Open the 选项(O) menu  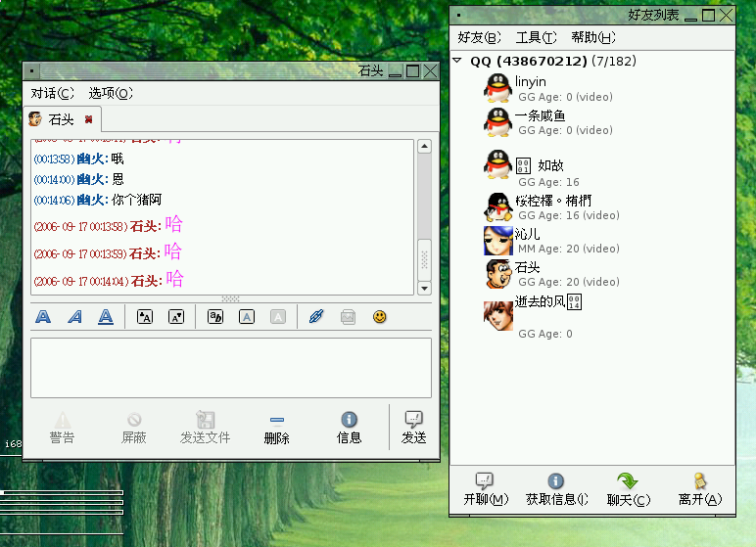coord(111,93)
